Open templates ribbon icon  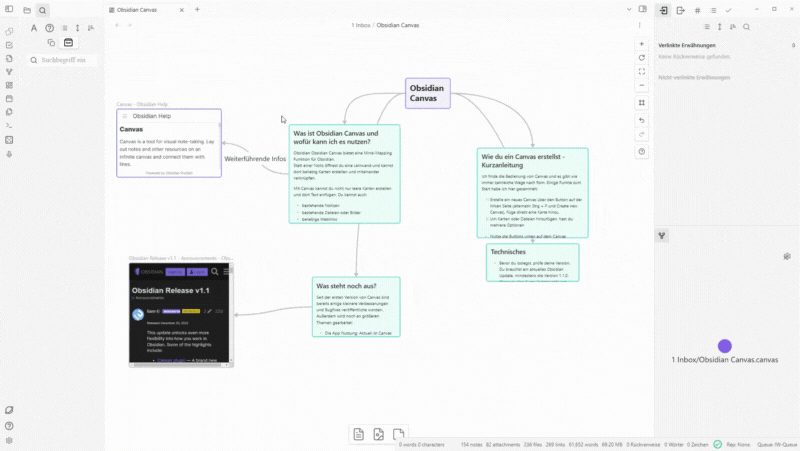tap(9, 112)
